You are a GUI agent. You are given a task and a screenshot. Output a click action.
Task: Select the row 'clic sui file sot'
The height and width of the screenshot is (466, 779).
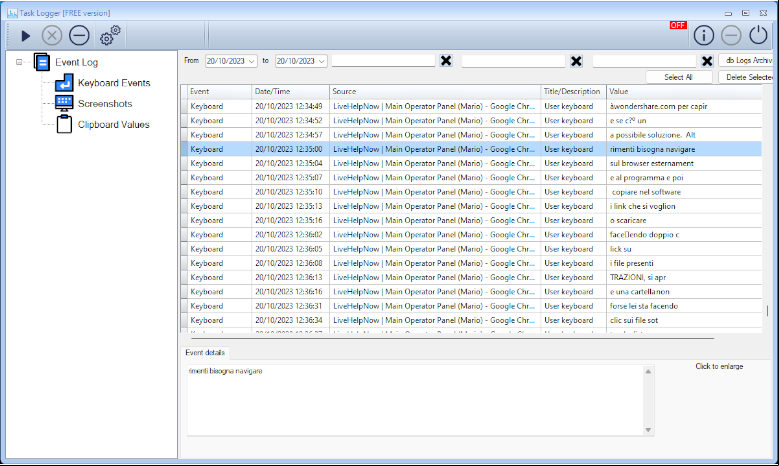(x=471, y=320)
